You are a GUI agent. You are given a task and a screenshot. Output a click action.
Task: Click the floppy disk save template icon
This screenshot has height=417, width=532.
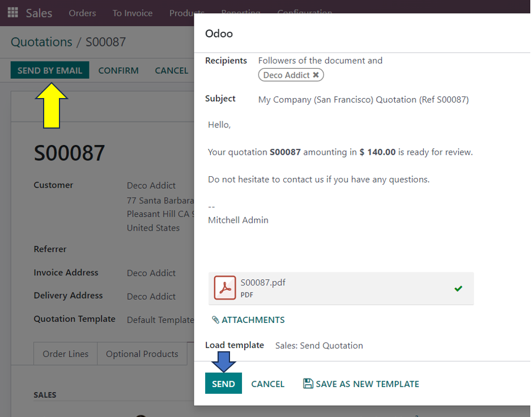[308, 384]
